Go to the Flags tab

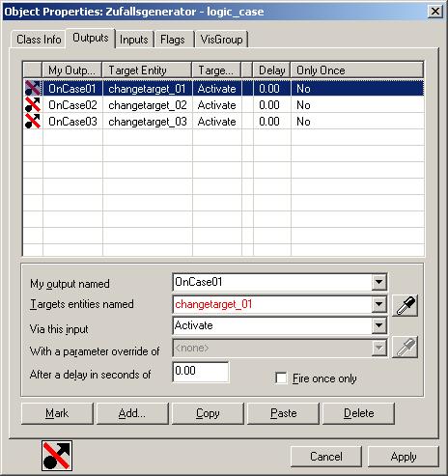(x=173, y=40)
